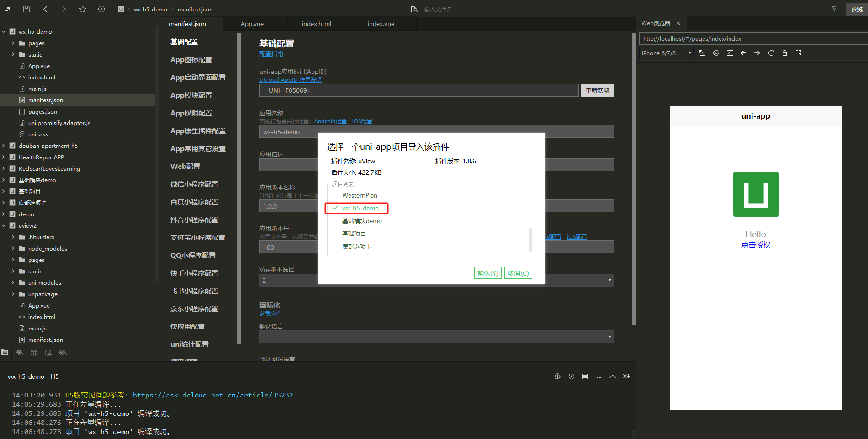Switch to the index.html editor tab
The width and height of the screenshot is (868, 439).
pos(317,24)
